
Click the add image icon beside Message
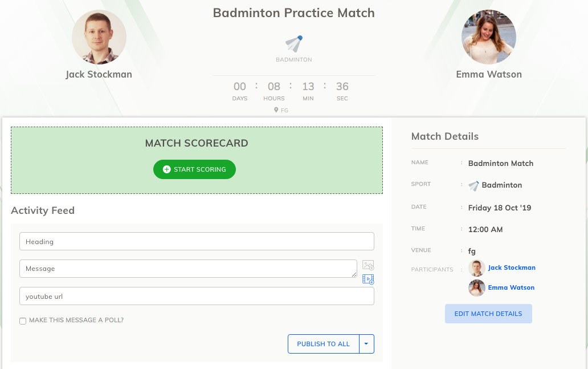click(x=368, y=265)
